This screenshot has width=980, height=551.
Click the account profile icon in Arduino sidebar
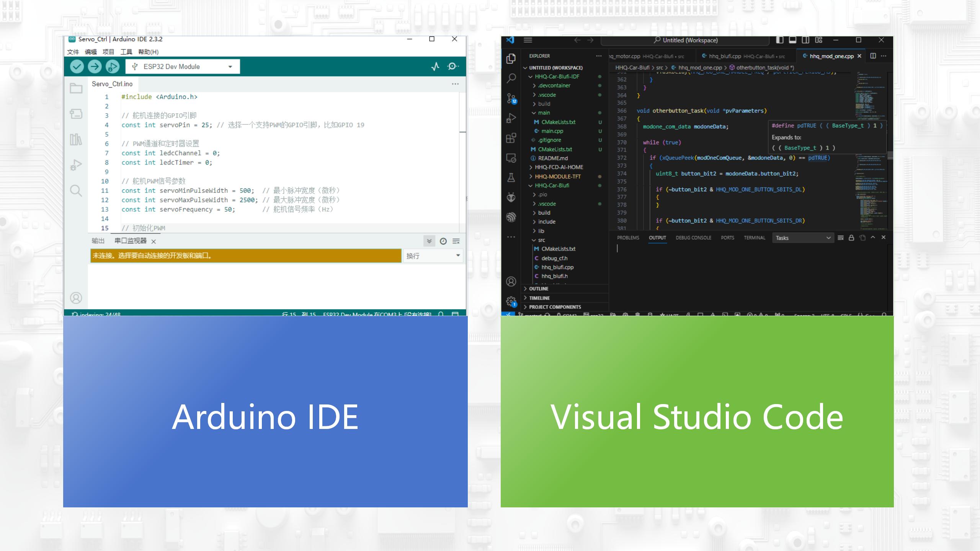tap(76, 298)
